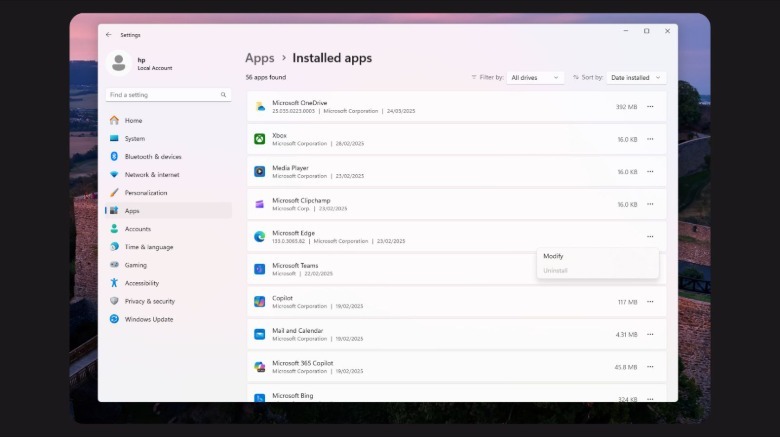This screenshot has width=780, height=437.
Task: Open Privacy & security settings
Action: click(149, 301)
